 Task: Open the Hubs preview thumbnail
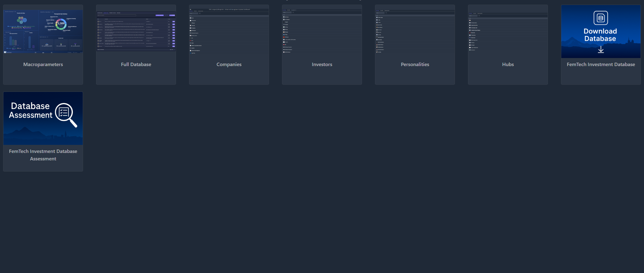[x=508, y=31]
